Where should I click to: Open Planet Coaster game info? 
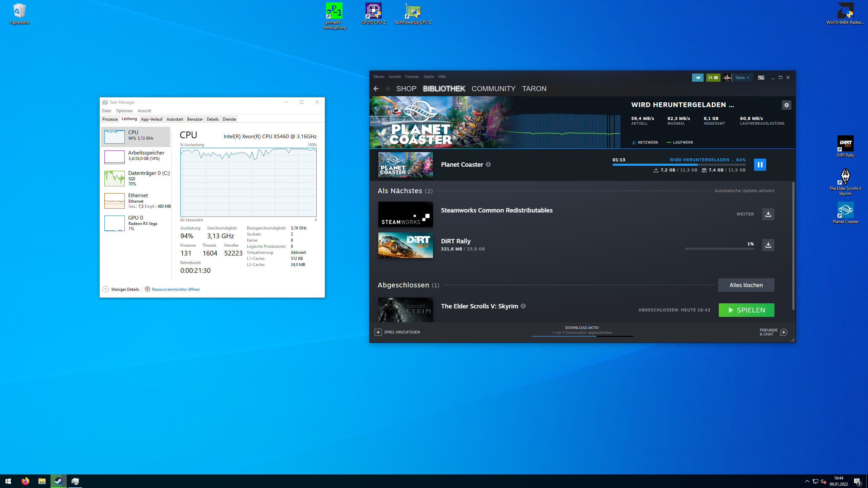click(488, 164)
